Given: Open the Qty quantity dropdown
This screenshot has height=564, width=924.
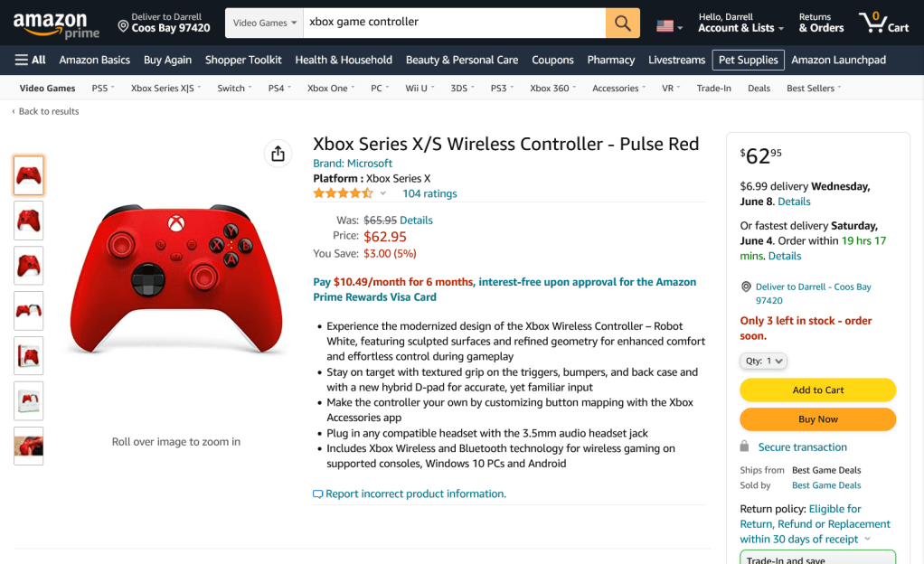Looking at the screenshot, I should coord(763,361).
